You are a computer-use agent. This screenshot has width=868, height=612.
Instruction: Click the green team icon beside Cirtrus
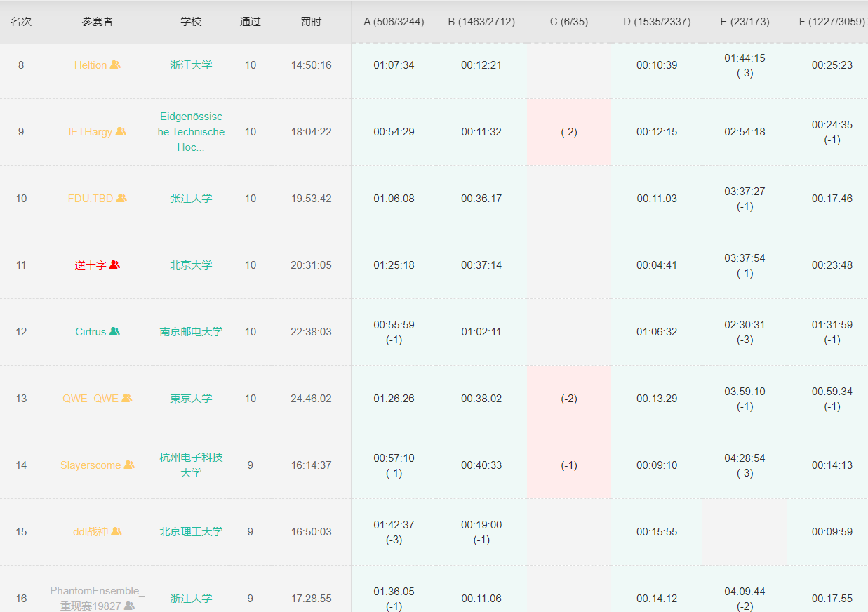(x=114, y=331)
